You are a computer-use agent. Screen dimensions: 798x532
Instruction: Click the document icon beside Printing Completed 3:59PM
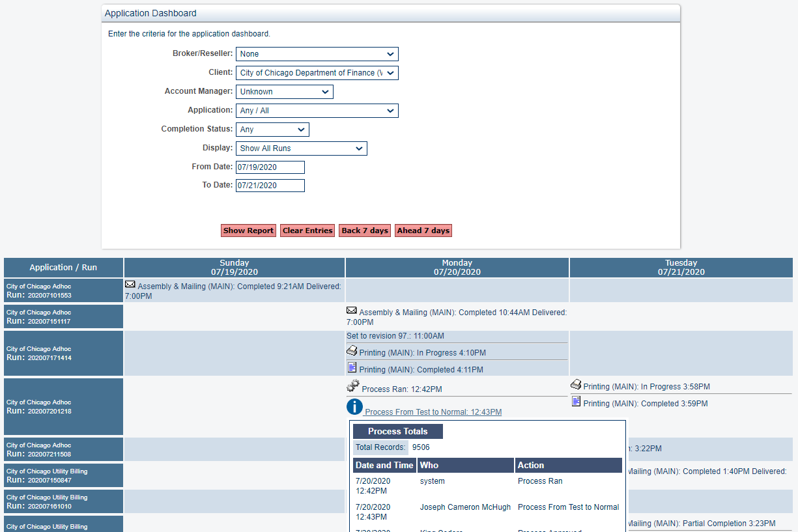576,402
